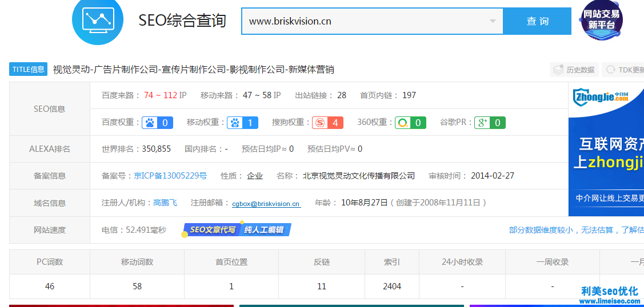This screenshot has height=307, width=644.
Task: Click PC词数 value 46
Action: [50, 286]
